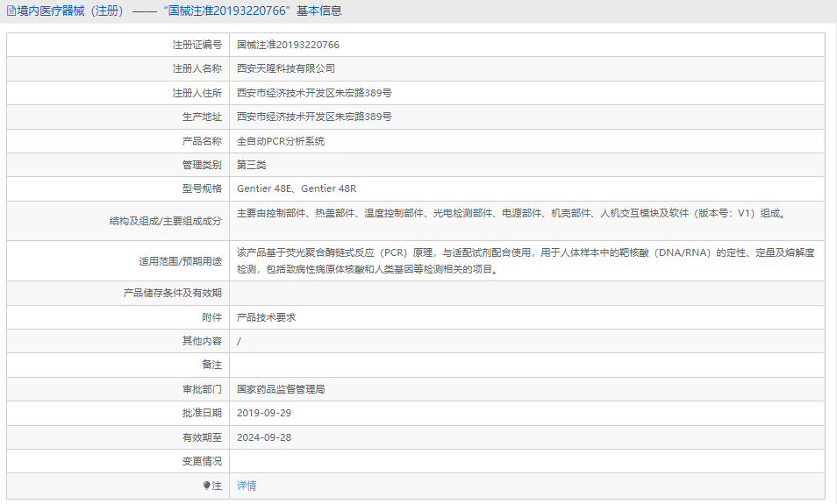Select approval date 2019-09-29

(x=264, y=413)
